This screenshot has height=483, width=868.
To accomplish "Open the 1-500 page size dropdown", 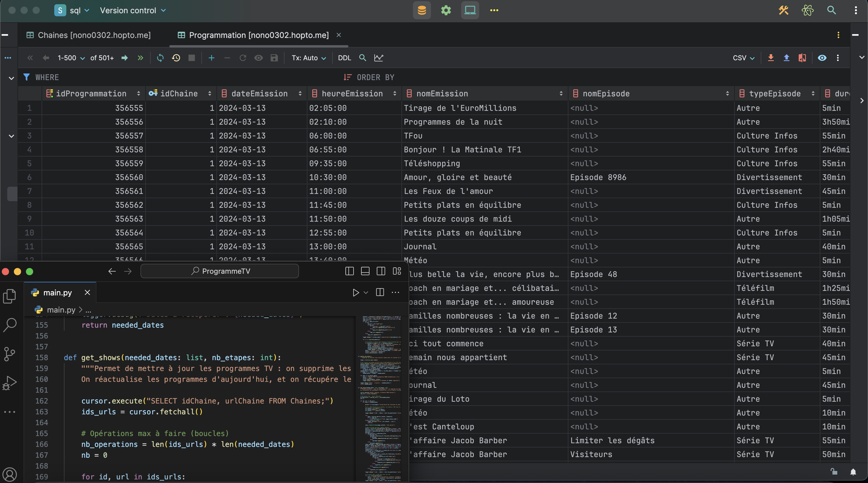I will point(71,58).
